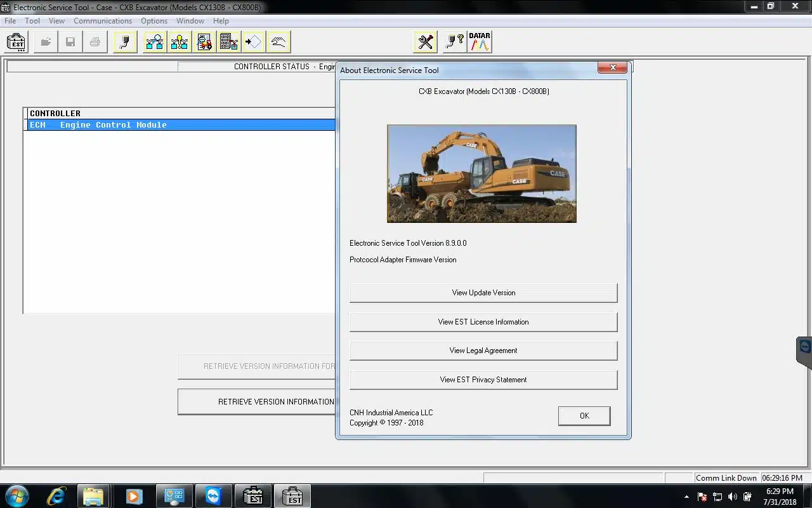The height and width of the screenshot is (508, 812).
Task: Close the About Electronic Service Tool dialog
Action: (x=612, y=67)
